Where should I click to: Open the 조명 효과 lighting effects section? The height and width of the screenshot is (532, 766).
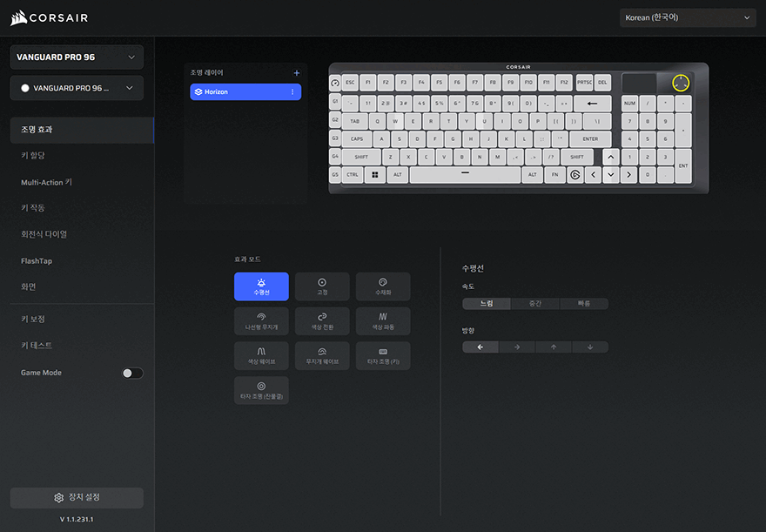coord(82,130)
